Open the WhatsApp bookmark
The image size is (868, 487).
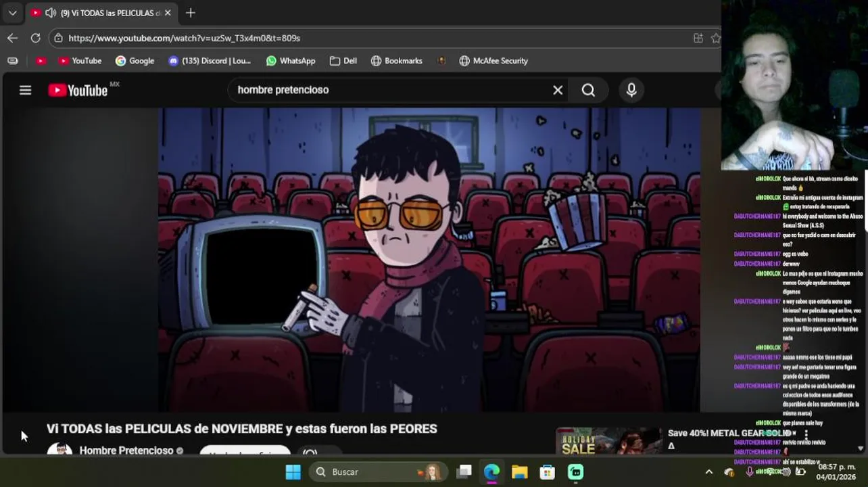coord(291,61)
